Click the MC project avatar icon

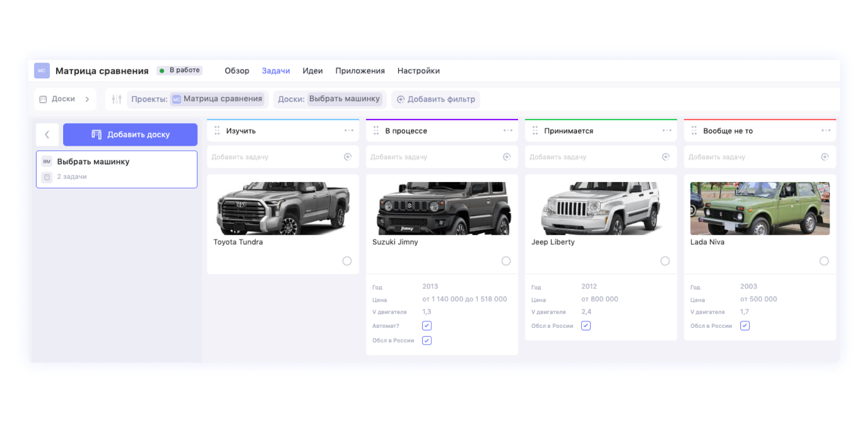point(42,71)
